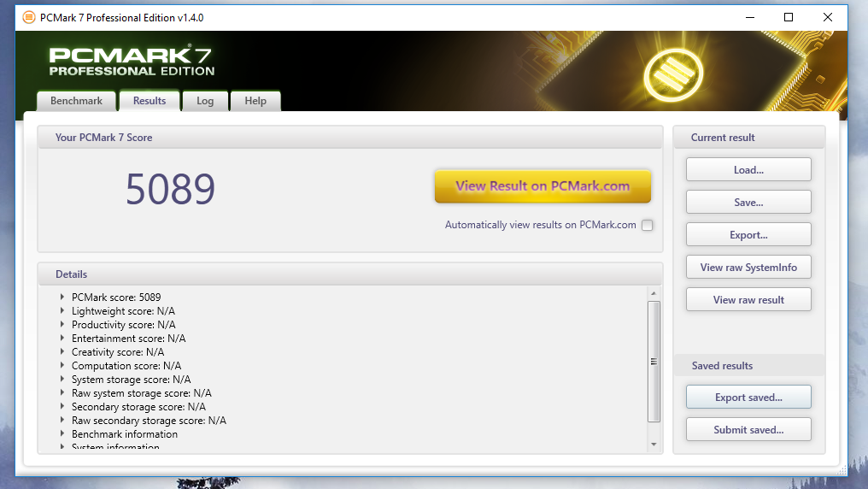
Task: Minimize the PCMark 7 window
Action: point(750,18)
